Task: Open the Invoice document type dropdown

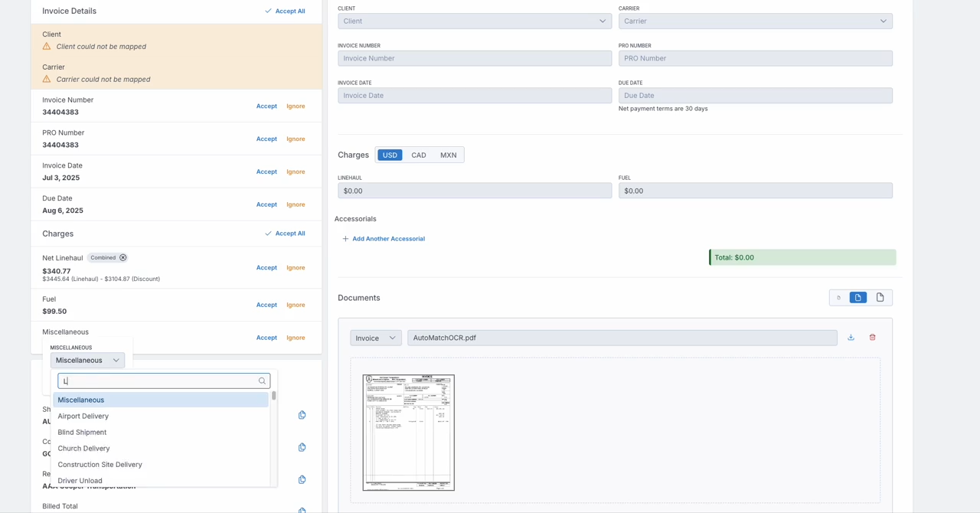Action: [376, 338]
